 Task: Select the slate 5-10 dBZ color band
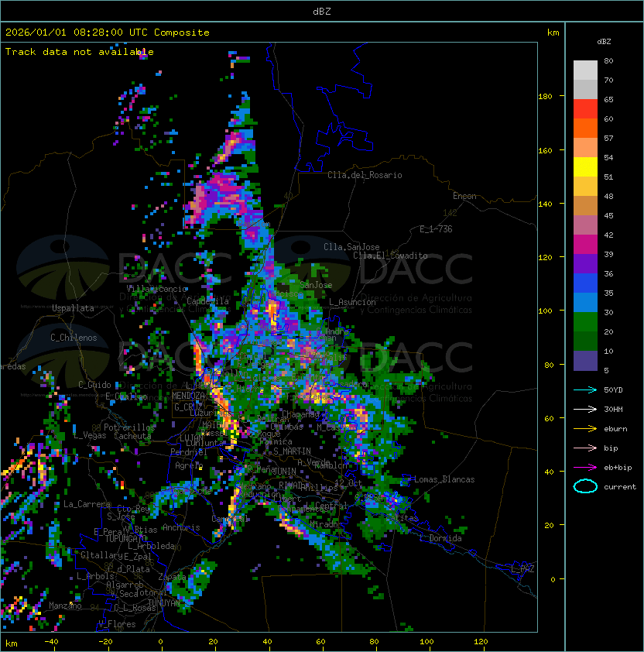tap(585, 361)
